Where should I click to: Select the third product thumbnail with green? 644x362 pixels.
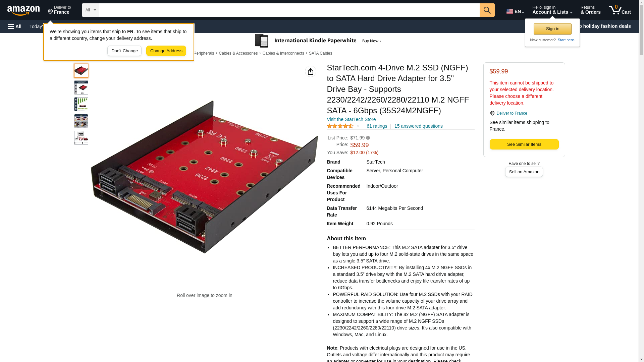click(x=81, y=104)
